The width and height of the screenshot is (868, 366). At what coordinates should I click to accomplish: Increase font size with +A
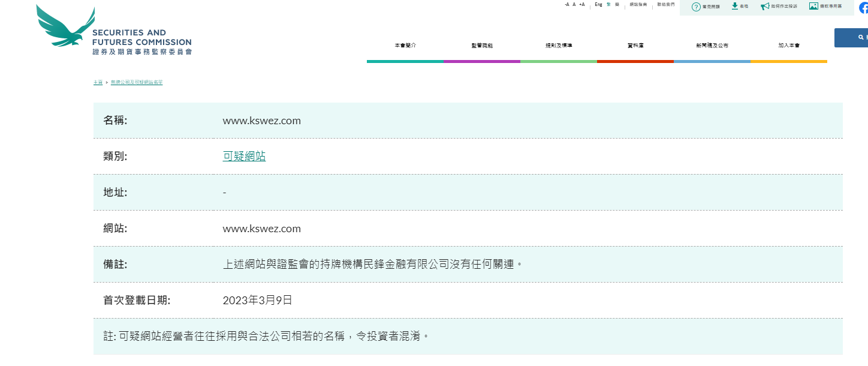pos(581,4)
